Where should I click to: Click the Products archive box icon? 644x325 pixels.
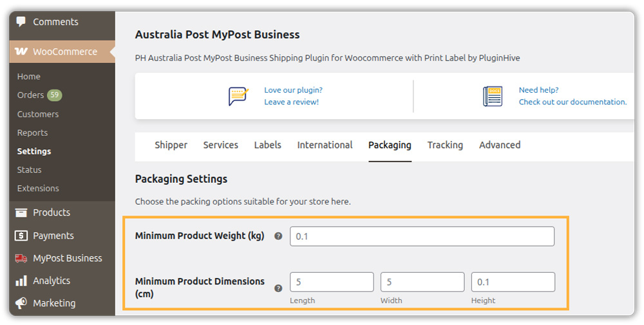coord(21,212)
